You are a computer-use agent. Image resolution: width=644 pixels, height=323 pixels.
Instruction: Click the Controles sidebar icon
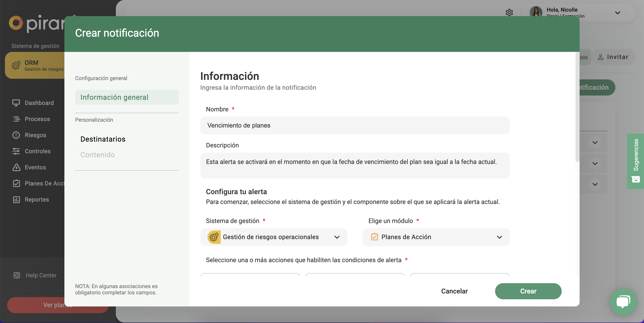point(16,151)
